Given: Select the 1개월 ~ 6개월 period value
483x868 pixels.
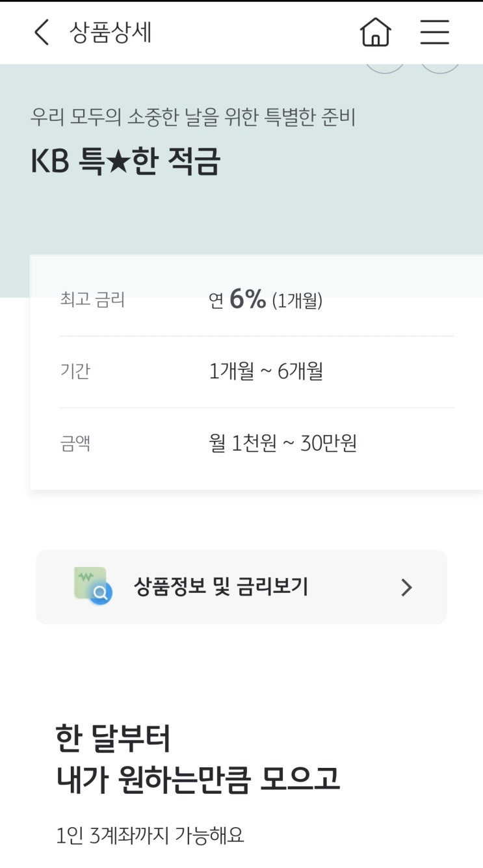Looking at the screenshot, I should (x=266, y=371).
